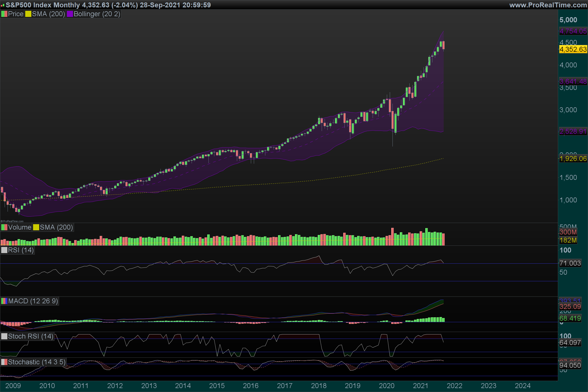Select the current price tag 4,352.63
The image size is (588, 392).
(573, 49)
